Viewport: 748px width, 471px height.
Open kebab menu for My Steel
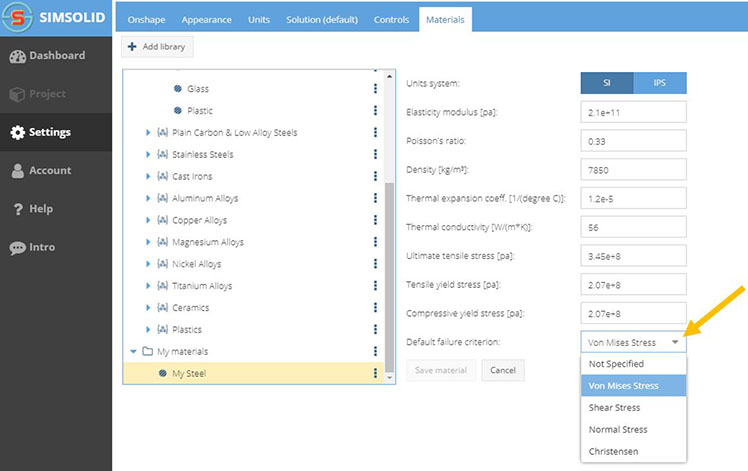(375, 373)
